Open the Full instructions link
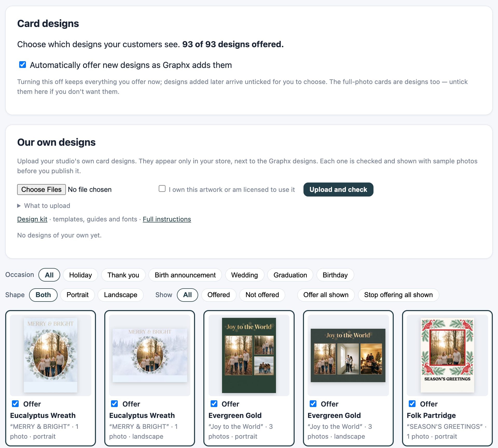Image resolution: width=498 pixels, height=448 pixels. pyautogui.click(x=167, y=219)
